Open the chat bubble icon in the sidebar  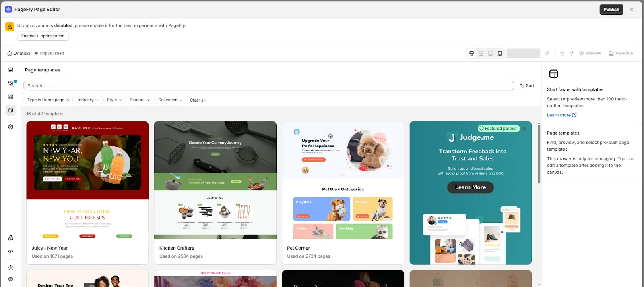click(11, 279)
